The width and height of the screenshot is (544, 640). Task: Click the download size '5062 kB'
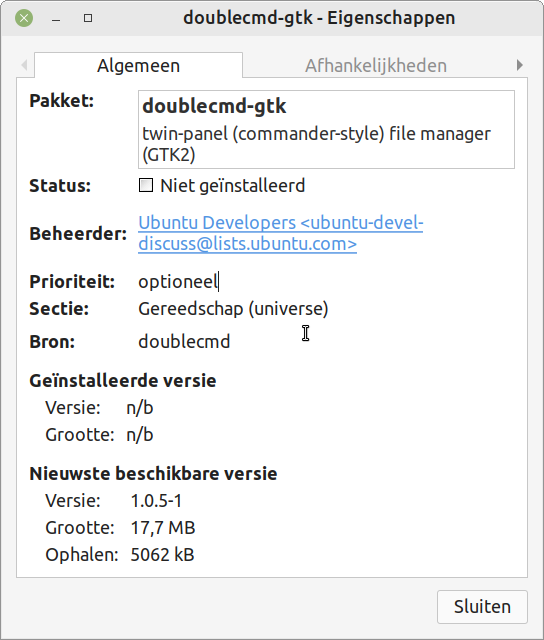[x=162, y=554]
